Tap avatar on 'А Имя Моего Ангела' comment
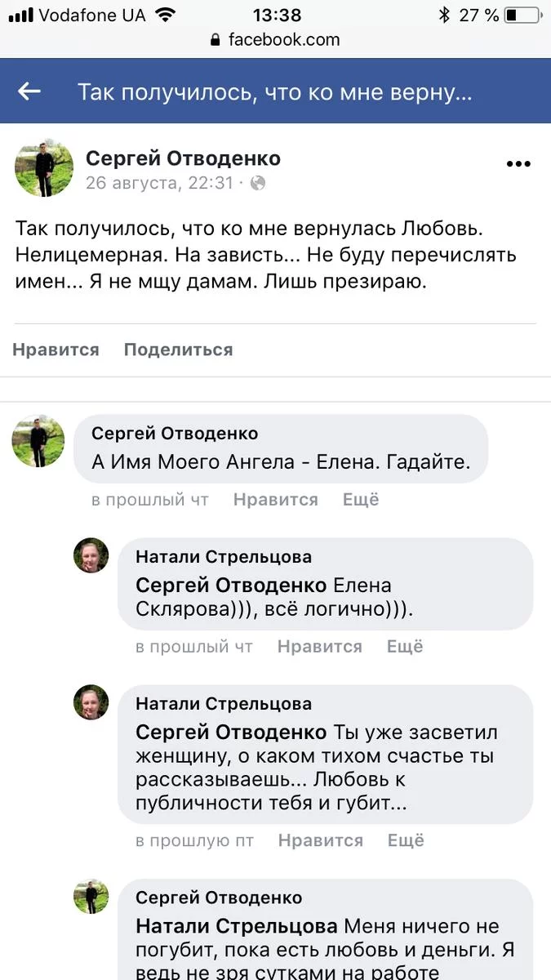551x980 pixels. click(x=38, y=441)
